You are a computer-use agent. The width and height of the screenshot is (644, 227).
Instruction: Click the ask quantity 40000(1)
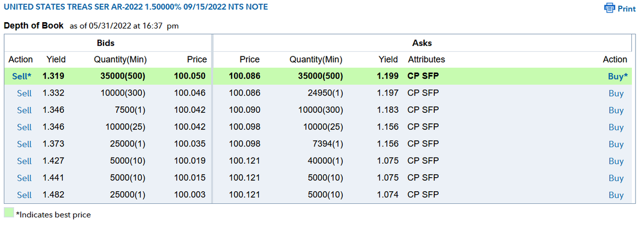click(326, 161)
